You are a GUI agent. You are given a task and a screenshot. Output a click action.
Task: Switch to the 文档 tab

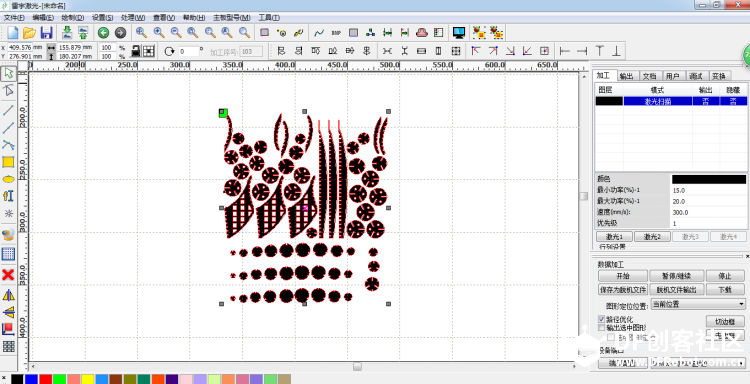[650, 76]
